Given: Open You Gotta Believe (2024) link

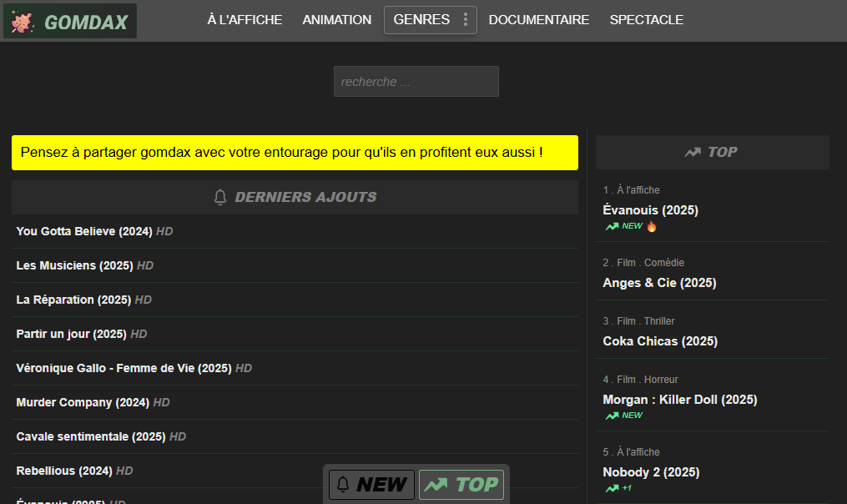Looking at the screenshot, I should point(85,231).
